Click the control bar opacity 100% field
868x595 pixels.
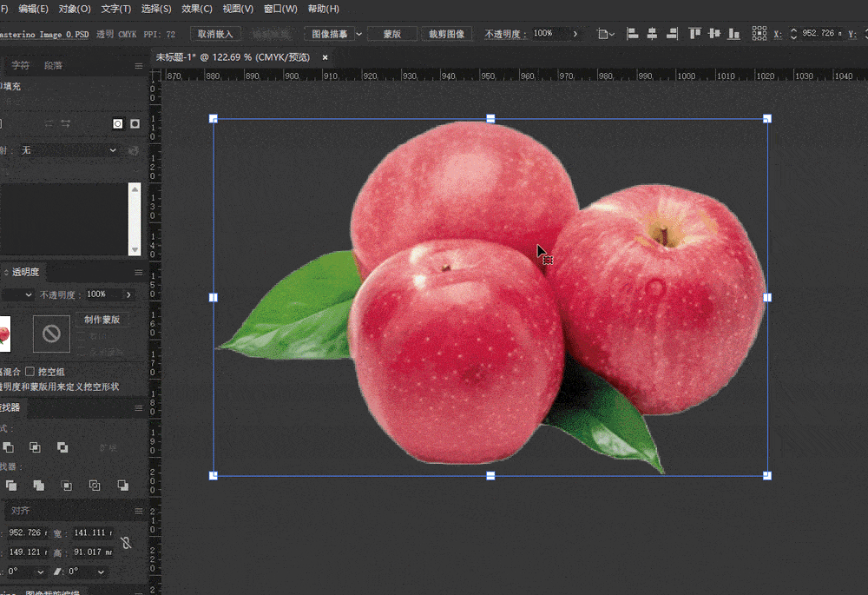550,34
